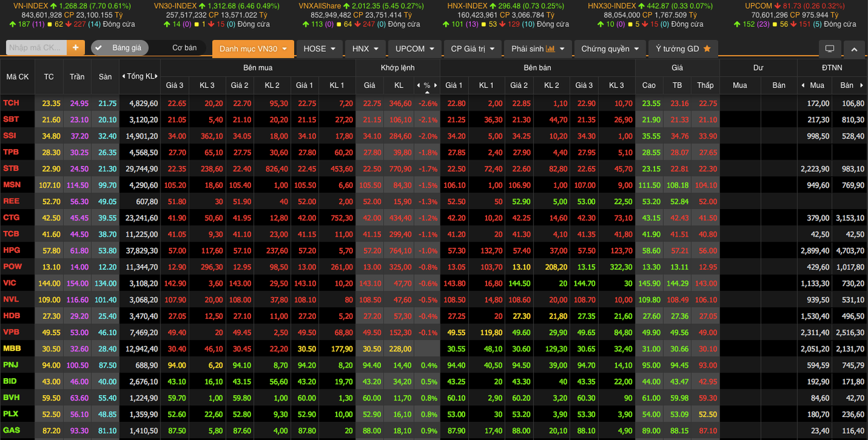Screen dimensions: 868x440
Task: Click left arrow next to ĐTNN Mua
Action: (x=802, y=86)
